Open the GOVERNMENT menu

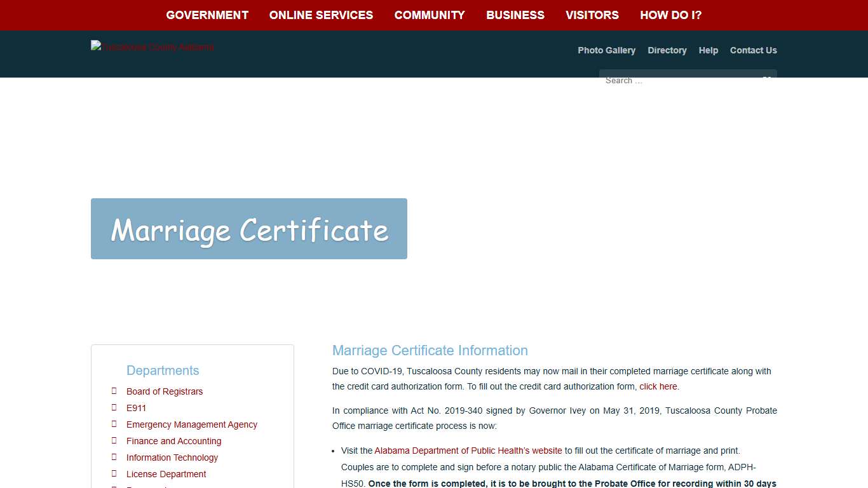[207, 15]
